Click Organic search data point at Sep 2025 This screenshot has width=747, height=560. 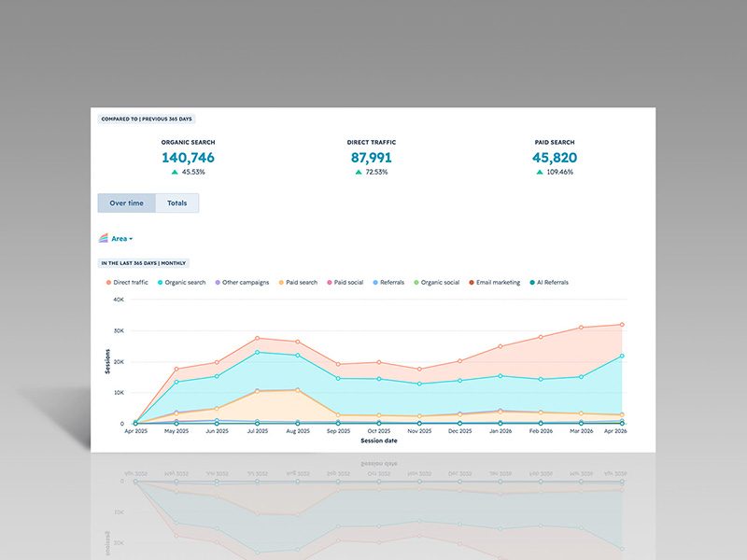click(338, 379)
